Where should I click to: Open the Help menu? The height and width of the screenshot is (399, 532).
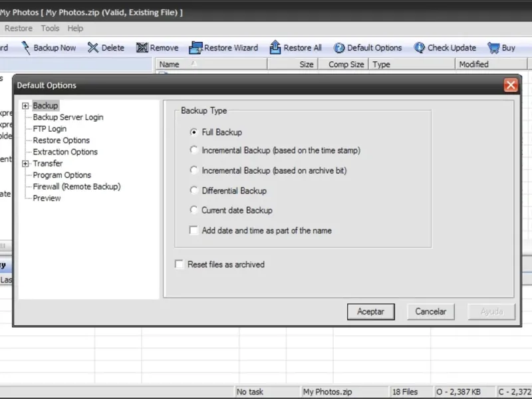pyautogui.click(x=75, y=28)
